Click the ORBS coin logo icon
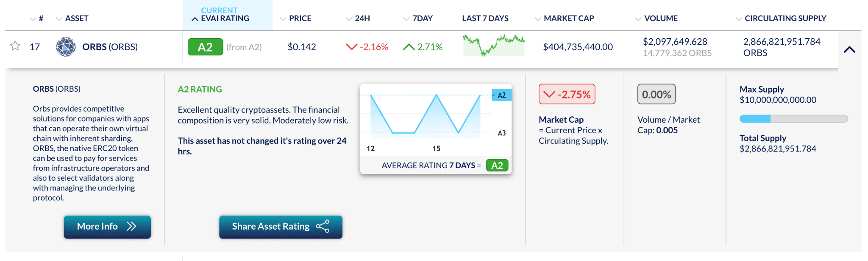868x261 pixels. point(66,47)
